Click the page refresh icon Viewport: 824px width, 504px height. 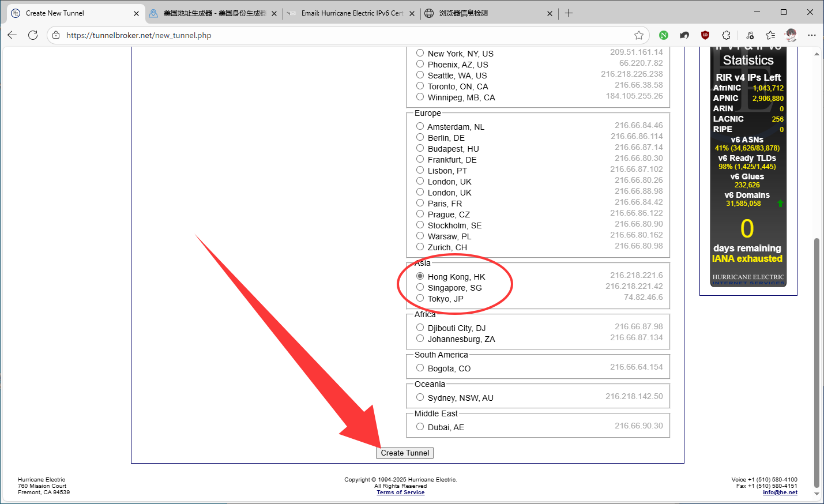pyautogui.click(x=33, y=35)
